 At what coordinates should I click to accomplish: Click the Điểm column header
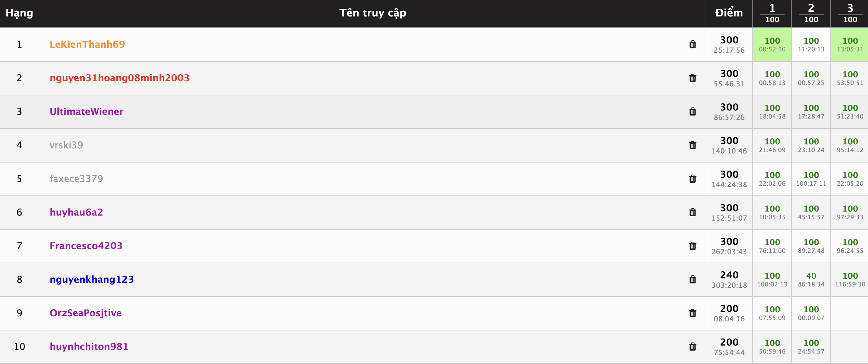[729, 13]
